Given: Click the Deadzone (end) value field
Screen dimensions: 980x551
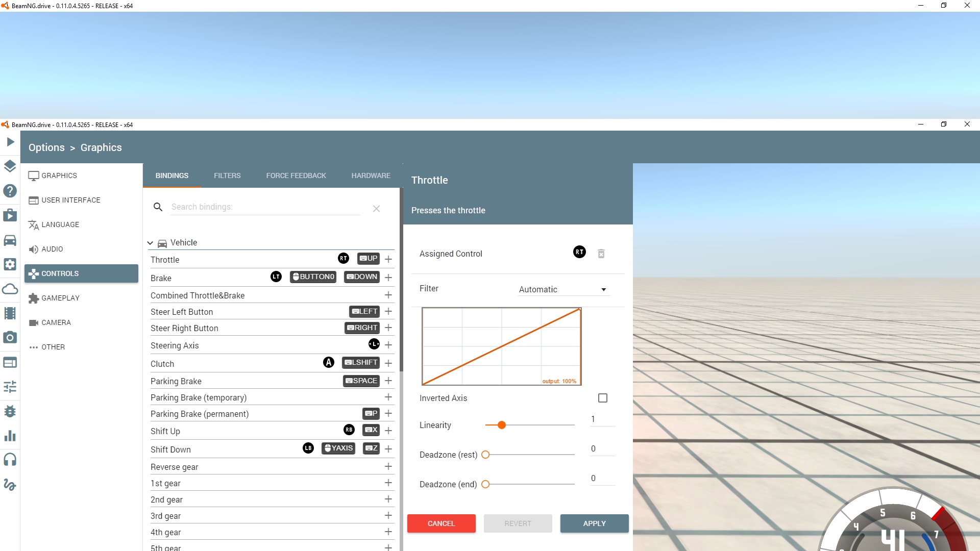Looking at the screenshot, I should (603, 479).
